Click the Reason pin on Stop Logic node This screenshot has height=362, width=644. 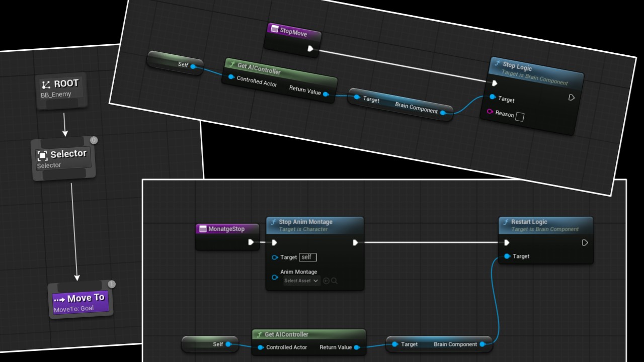pos(490,111)
